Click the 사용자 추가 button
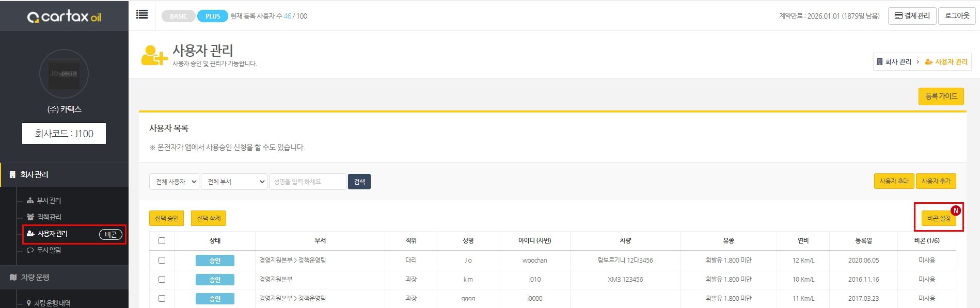 coord(936,181)
